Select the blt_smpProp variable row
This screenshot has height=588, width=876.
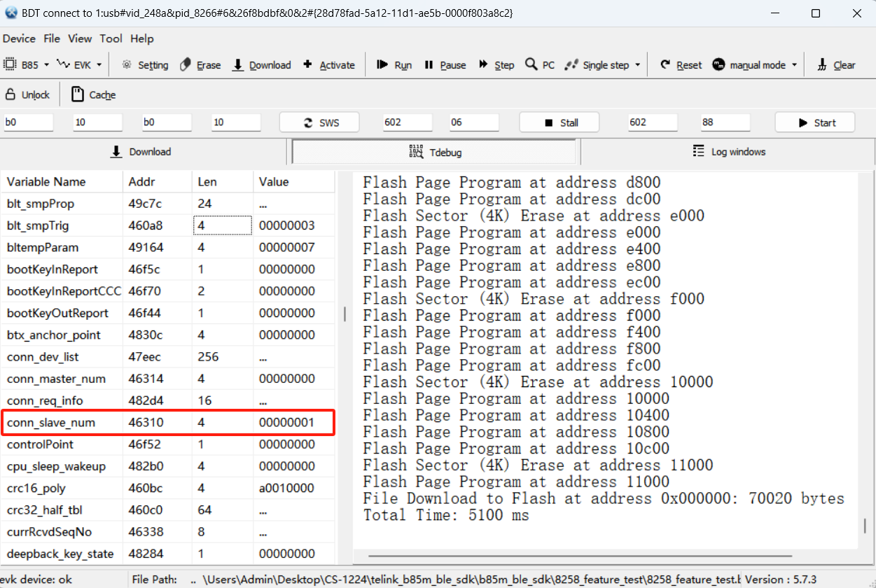[168, 204]
